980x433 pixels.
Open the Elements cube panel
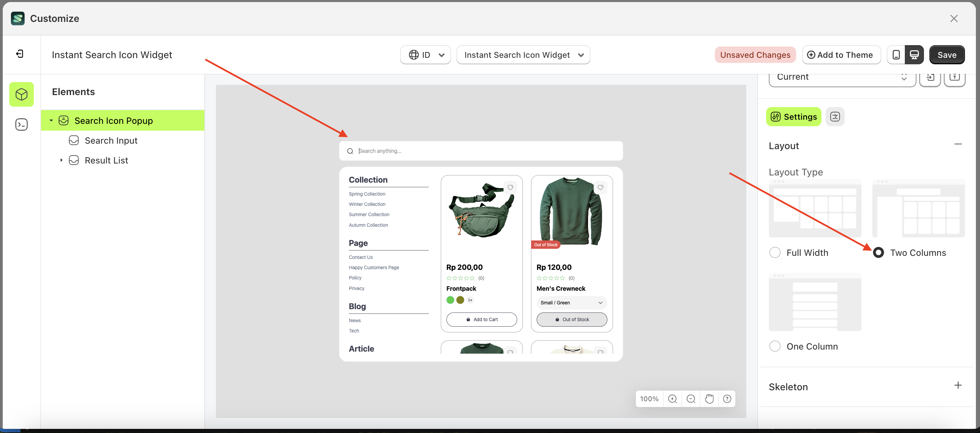(x=21, y=94)
